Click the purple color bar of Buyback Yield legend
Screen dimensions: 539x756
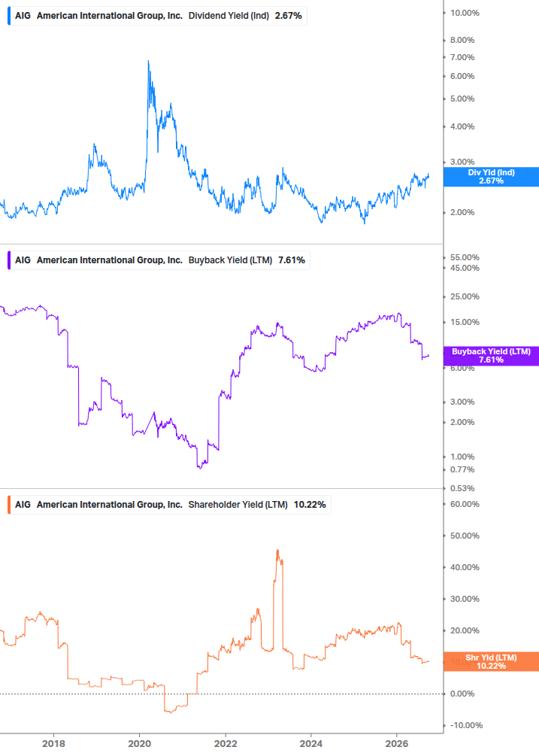point(9,260)
